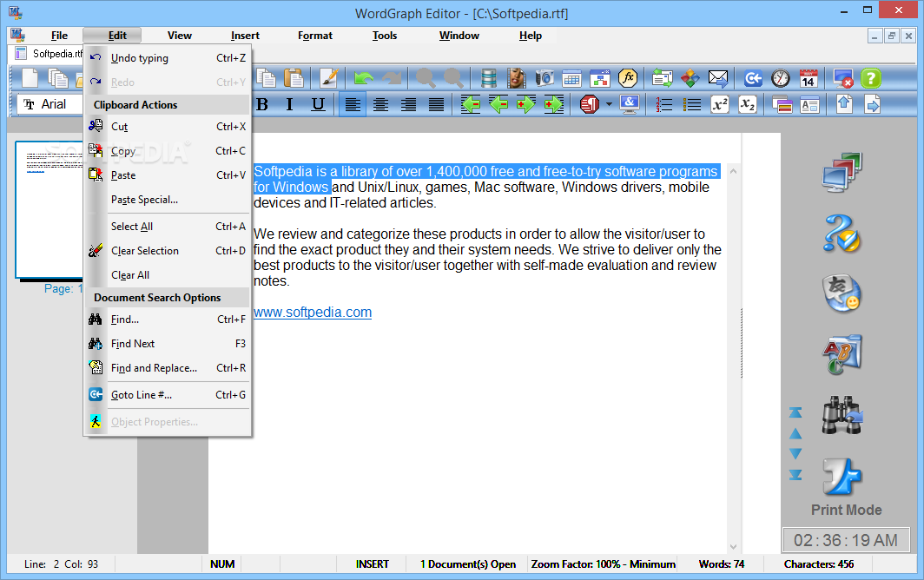Click the blue goto arrow toolbar icon
924x580 pixels.
(x=753, y=78)
